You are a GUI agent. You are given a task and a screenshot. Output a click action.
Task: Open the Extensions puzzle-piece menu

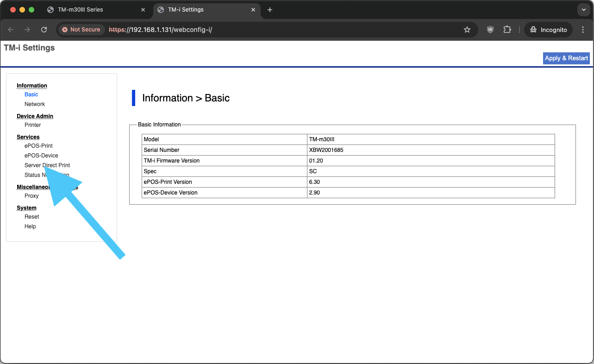point(507,30)
